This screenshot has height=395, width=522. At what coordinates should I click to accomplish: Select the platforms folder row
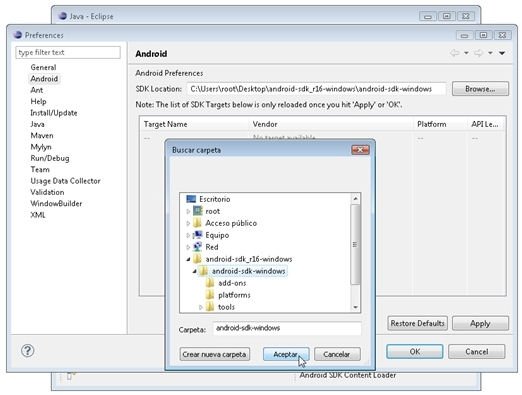coord(234,295)
